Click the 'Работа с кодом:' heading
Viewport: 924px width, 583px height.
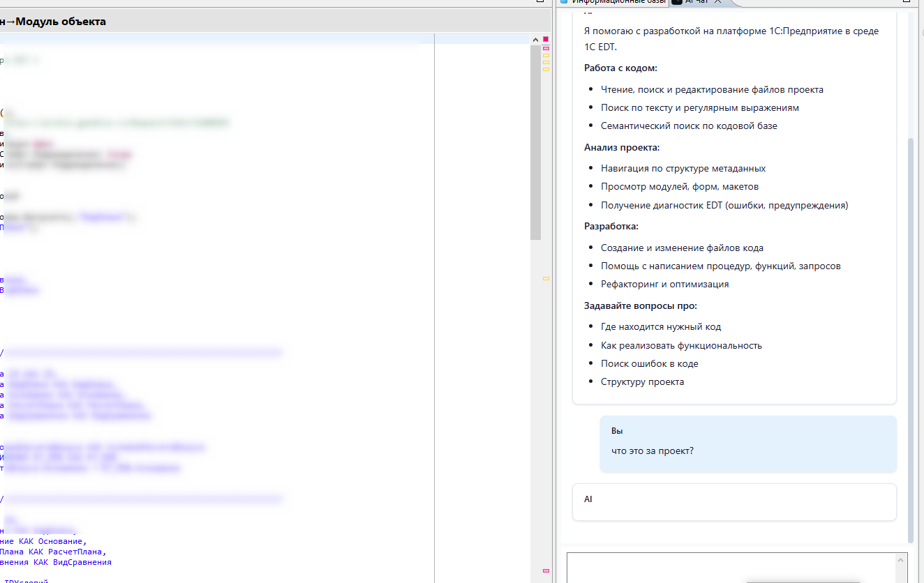tap(620, 68)
